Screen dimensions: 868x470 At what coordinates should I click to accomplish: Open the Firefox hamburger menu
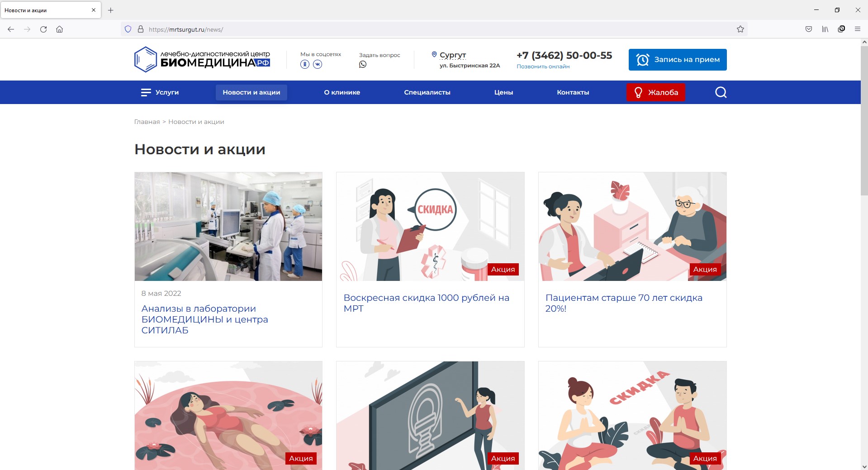(858, 29)
